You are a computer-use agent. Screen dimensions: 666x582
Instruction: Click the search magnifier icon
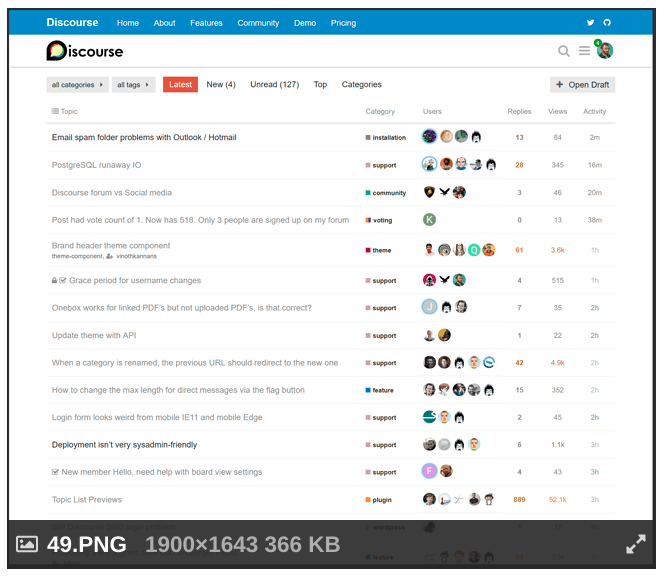[564, 51]
